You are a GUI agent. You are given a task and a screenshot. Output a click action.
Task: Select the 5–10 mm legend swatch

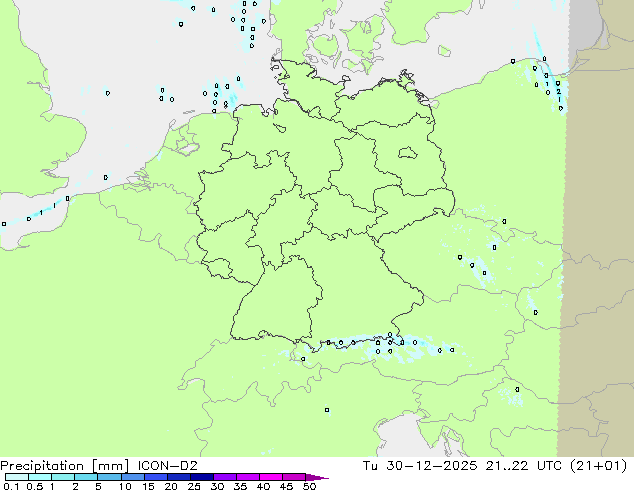tap(109, 477)
